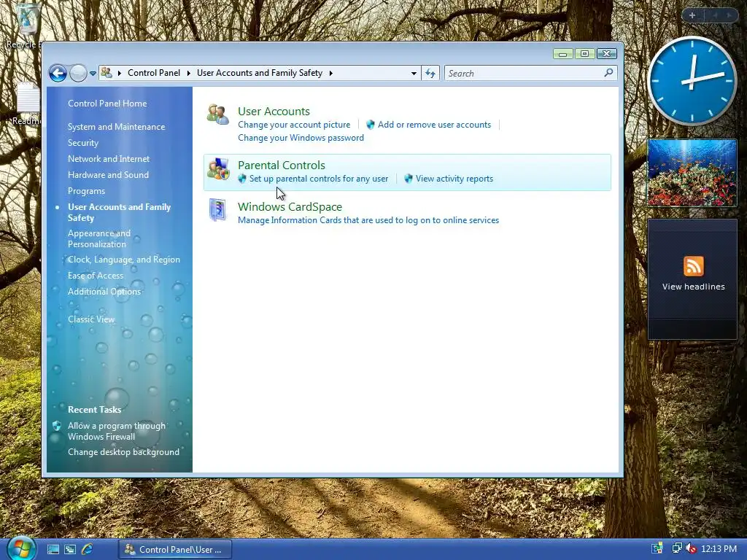Click shield icon beside Add or remove user accounts
Screen dimensions: 747x560
click(370, 125)
